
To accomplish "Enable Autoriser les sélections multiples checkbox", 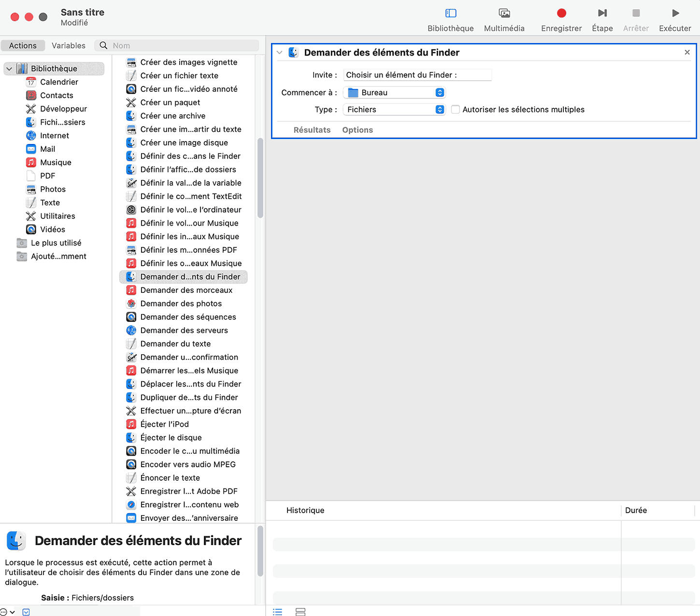I will pos(455,110).
